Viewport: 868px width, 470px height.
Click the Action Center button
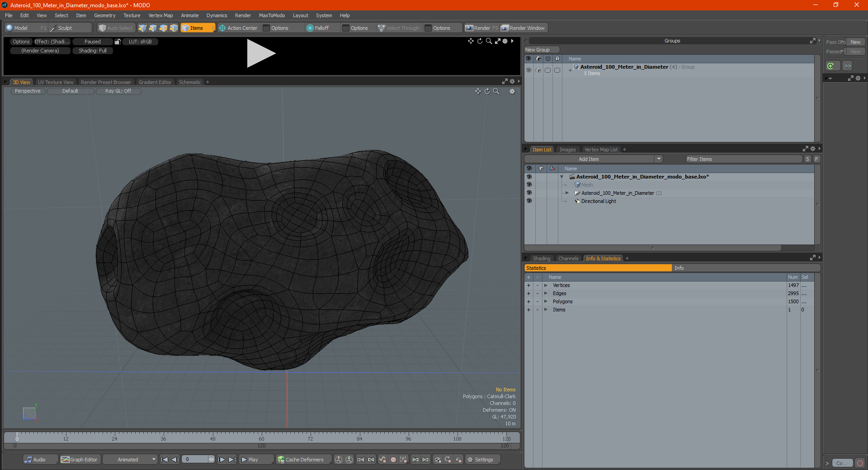pyautogui.click(x=238, y=28)
